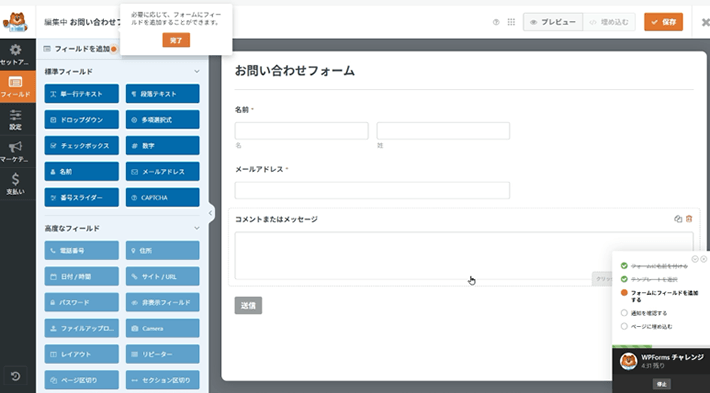Viewport: 710px width, 393px height.
Task: Click the 名前 field label
Action: point(242,110)
